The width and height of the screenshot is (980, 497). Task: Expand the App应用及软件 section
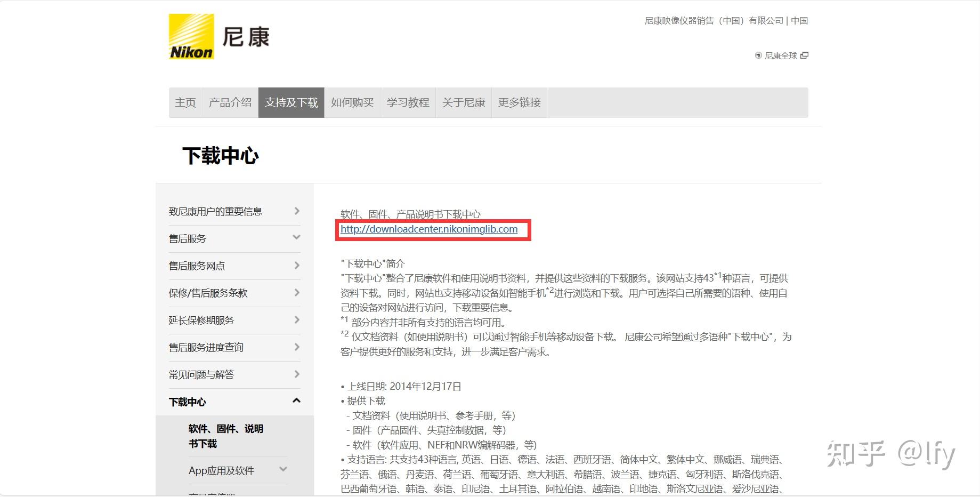click(282, 470)
